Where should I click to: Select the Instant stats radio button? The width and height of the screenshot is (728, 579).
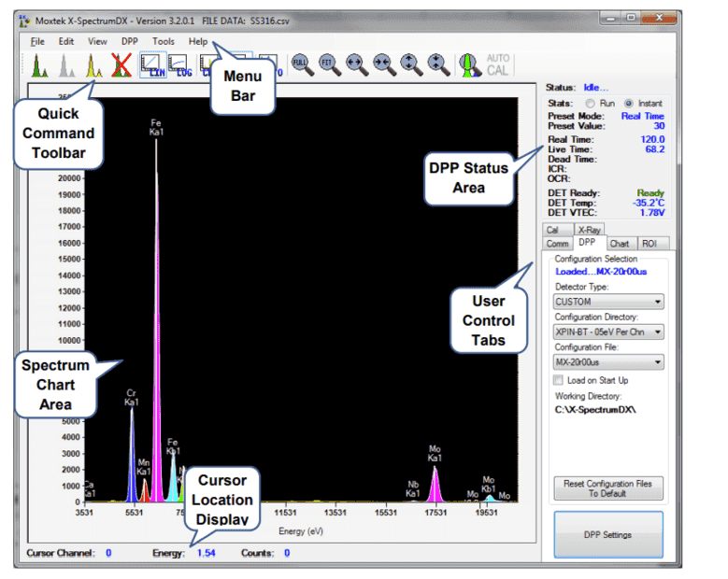pos(628,104)
